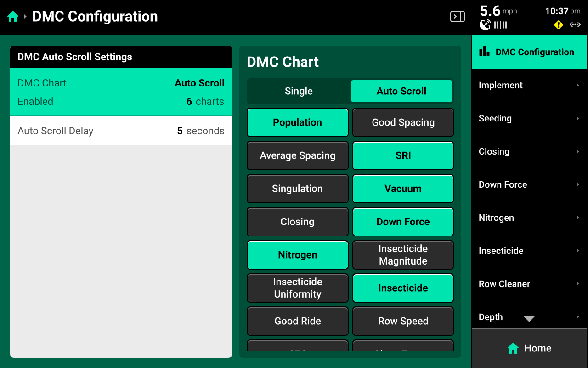
Task: Expand the Insecticide sidebar arrow
Action: coord(577,251)
